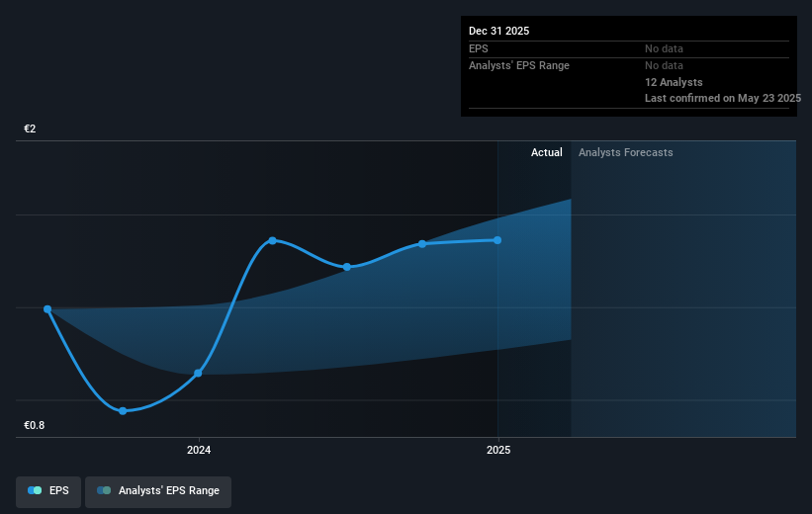Toggle the EPS legend series
The width and height of the screenshot is (812, 514).
click(x=48, y=490)
